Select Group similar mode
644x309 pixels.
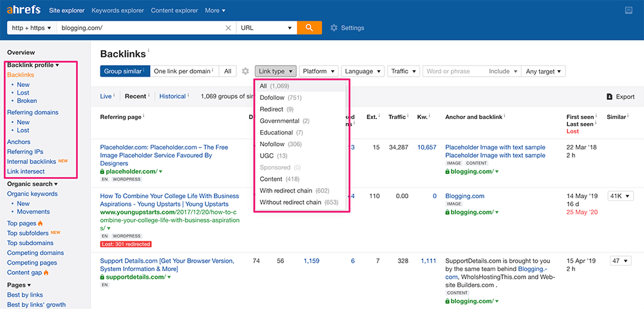(125, 71)
